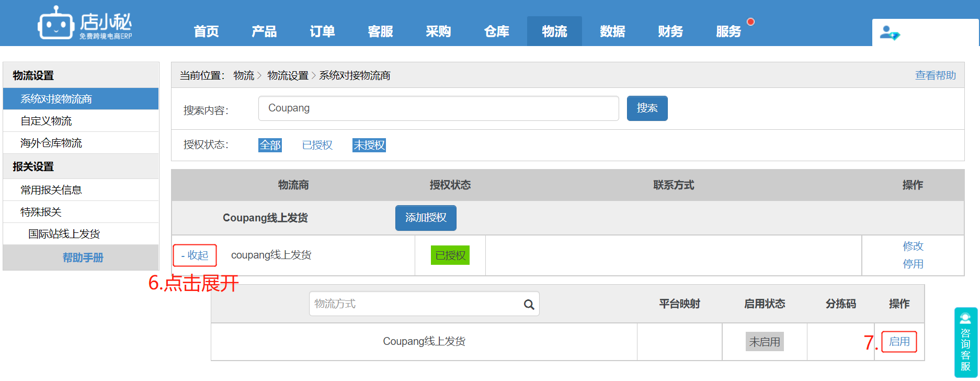Filter authorization status by 全部
This screenshot has width=980, height=381.
tap(270, 145)
